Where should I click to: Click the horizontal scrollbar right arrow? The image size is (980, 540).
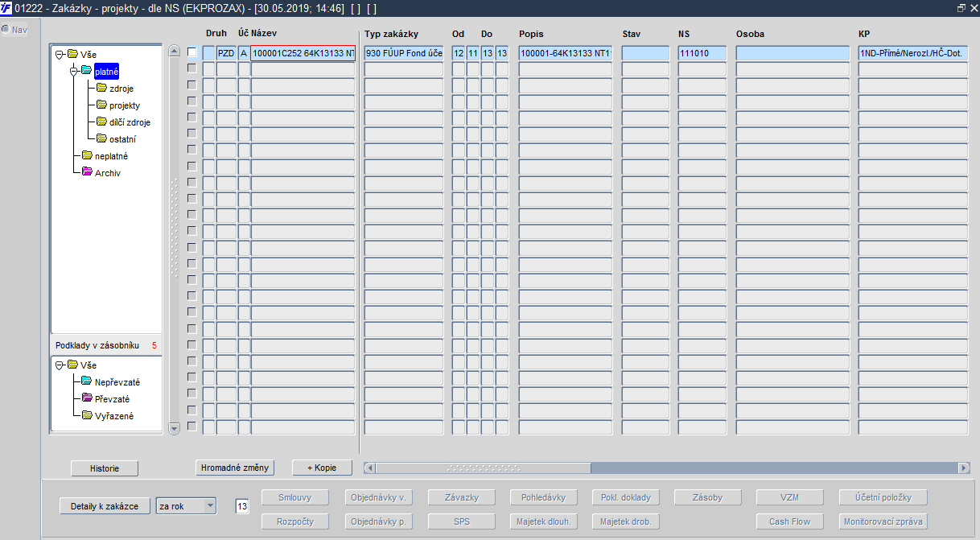pyautogui.click(x=964, y=468)
